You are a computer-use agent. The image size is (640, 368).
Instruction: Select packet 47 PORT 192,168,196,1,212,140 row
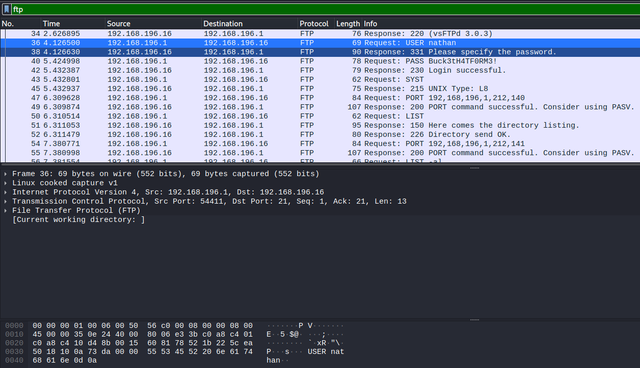320,98
